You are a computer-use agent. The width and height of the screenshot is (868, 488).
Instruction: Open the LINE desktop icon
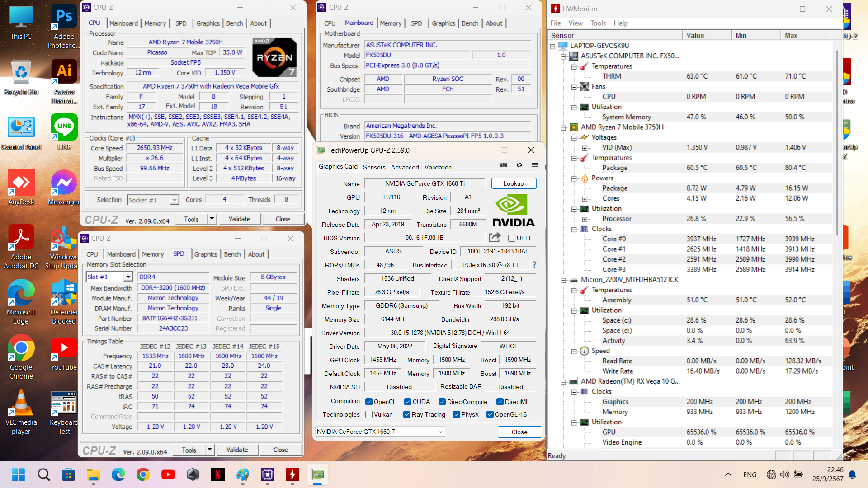pyautogui.click(x=64, y=132)
